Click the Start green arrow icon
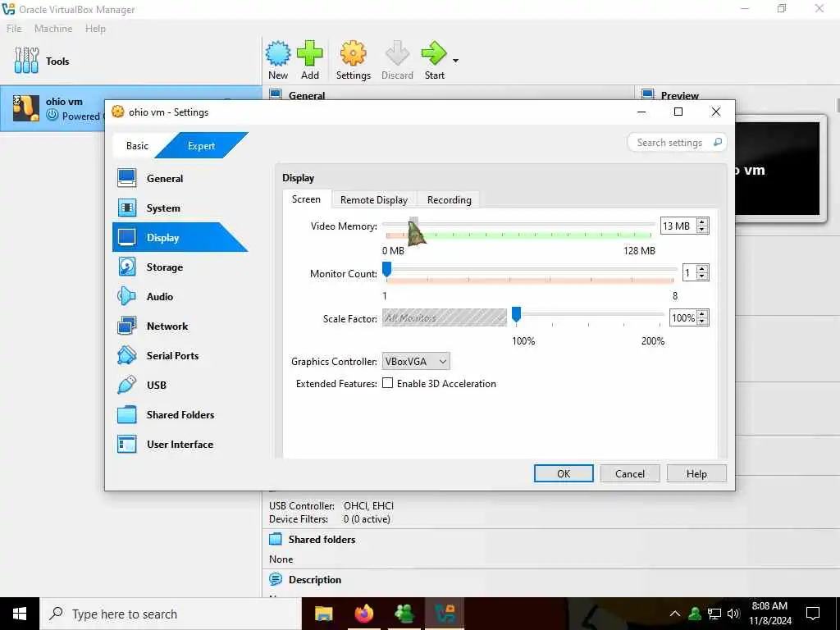This screenshot has width=840, height=630. click(434, 53)
